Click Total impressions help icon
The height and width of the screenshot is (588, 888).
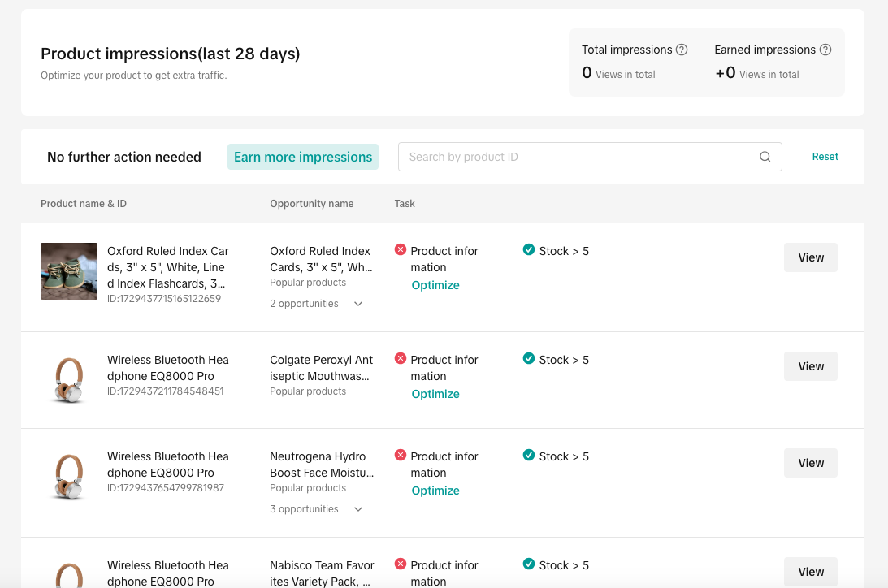click(x=682, y=50)
